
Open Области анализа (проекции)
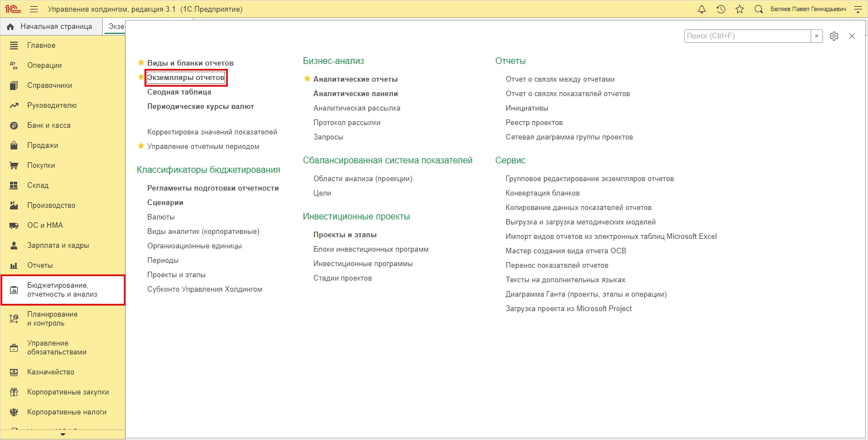[x=363, y=179]
